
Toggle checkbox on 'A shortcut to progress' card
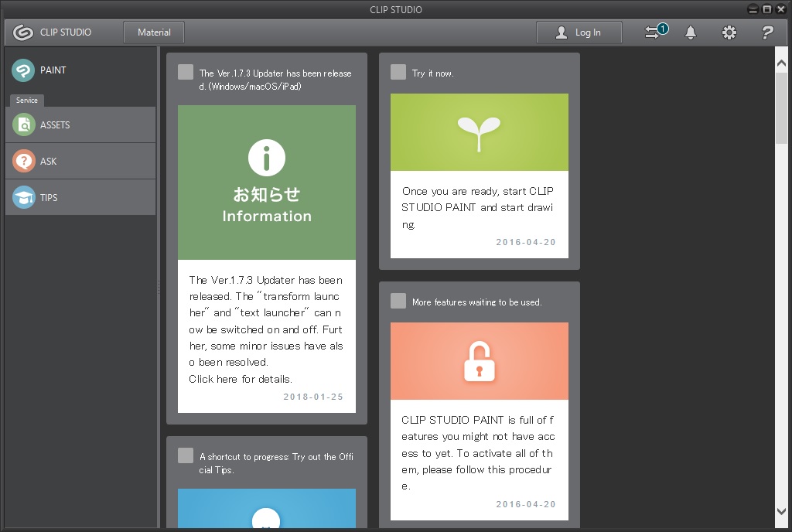tap(186, 455)
